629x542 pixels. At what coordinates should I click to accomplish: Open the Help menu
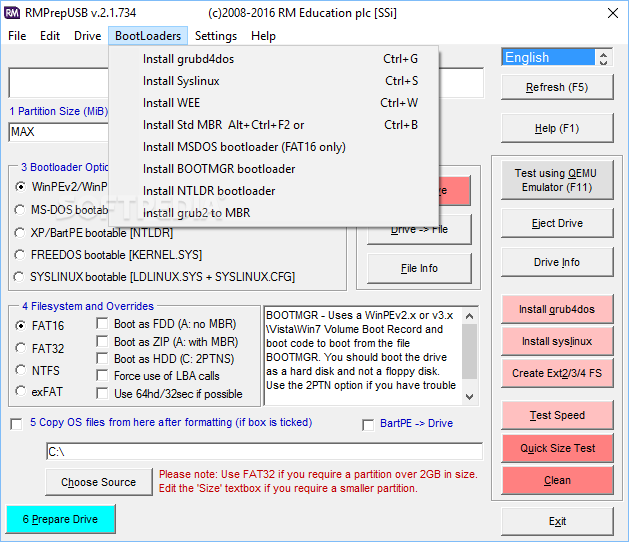263,36
